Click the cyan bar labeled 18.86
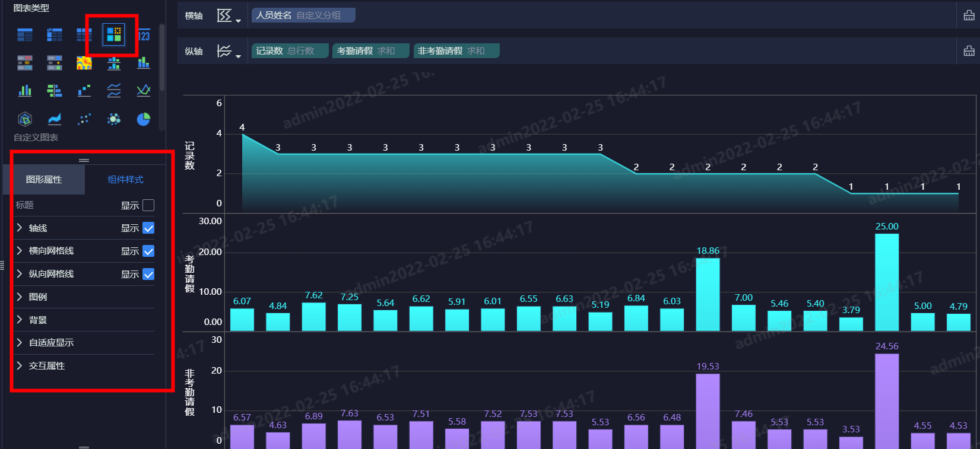980x449 pixels. coord(708,294)
